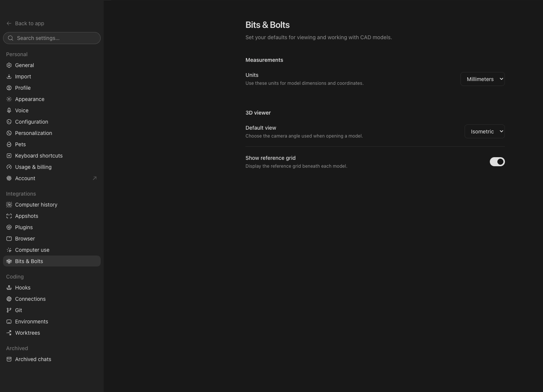Open Environments settings page
Viewport: 543px width, 392px height.
point(52,322)
